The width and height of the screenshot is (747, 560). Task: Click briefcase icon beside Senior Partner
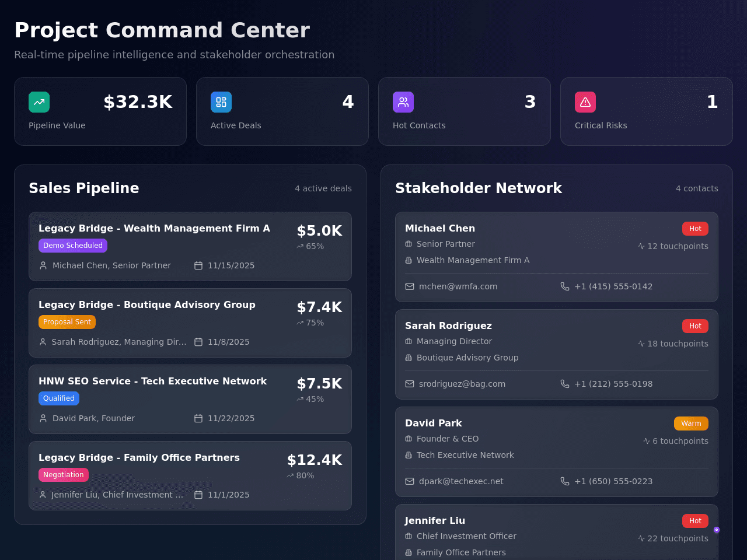409,244
